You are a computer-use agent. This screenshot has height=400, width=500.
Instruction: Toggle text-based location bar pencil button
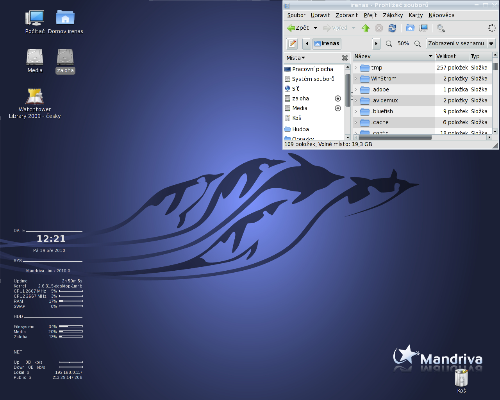coord(292,44)
